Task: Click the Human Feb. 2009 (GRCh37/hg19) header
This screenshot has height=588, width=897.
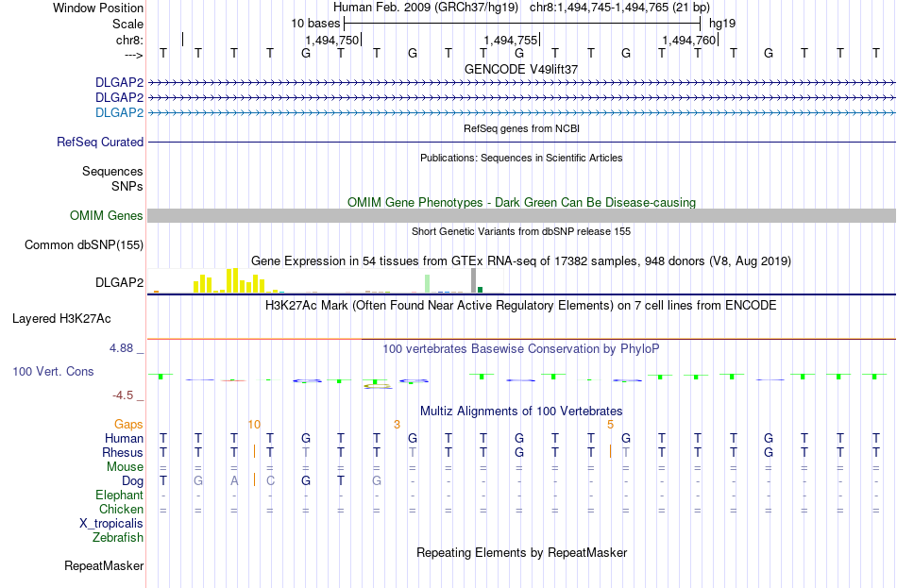Action: (426, 8)
